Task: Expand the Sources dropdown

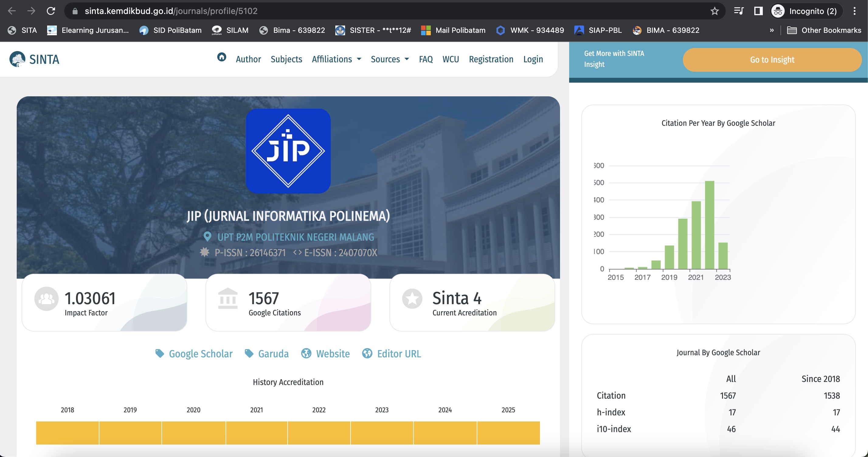Action: (x=389, y=59)
